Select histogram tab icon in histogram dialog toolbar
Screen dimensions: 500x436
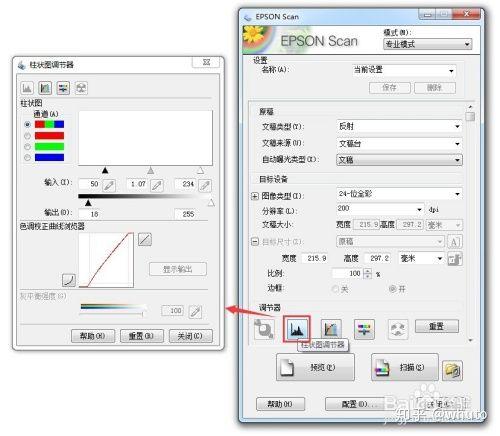tap(27, 88)
